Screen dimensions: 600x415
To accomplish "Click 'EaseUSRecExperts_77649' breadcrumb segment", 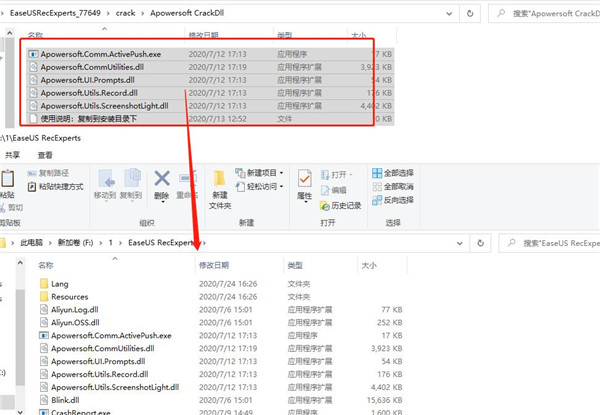I will 55,13.
